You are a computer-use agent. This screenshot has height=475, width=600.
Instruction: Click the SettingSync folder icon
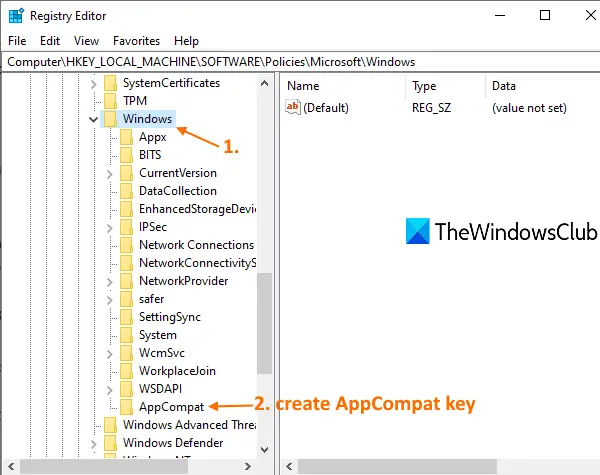127,317
